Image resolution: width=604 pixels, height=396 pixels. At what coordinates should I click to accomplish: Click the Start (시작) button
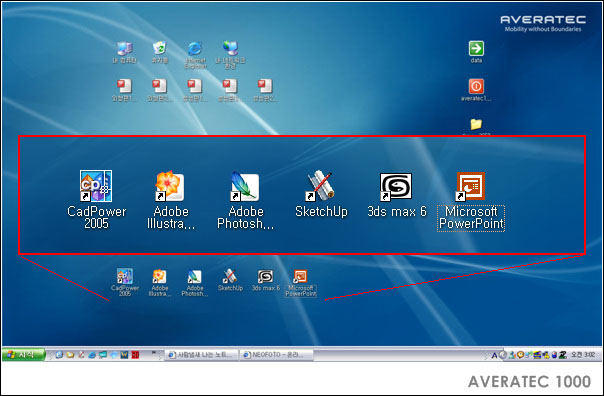pyautogui.click(x=23, y=354)
